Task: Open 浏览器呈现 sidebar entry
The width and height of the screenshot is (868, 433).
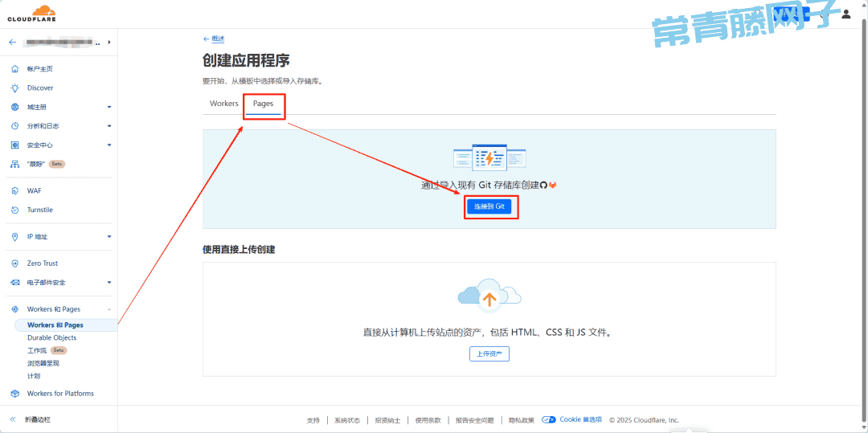Action: [43, 363]
